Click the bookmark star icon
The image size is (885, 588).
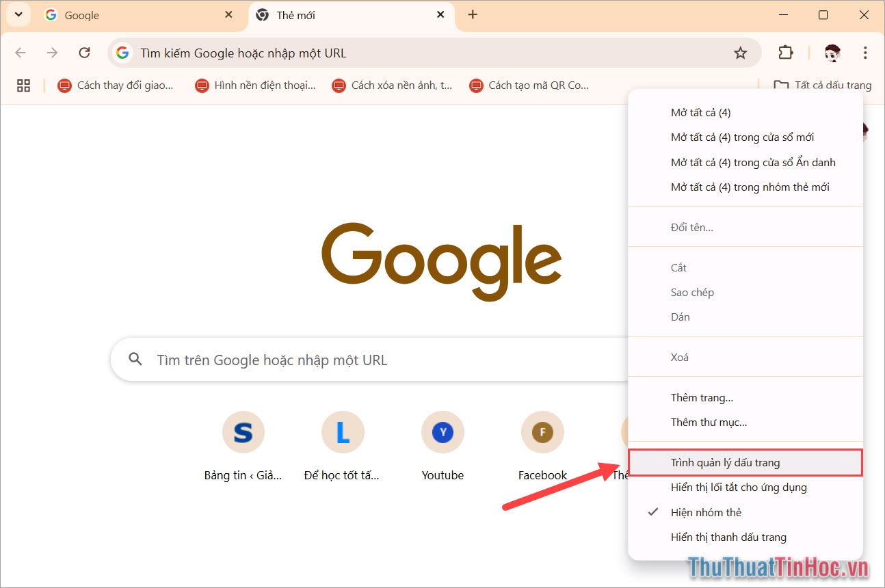pos(740,53)
